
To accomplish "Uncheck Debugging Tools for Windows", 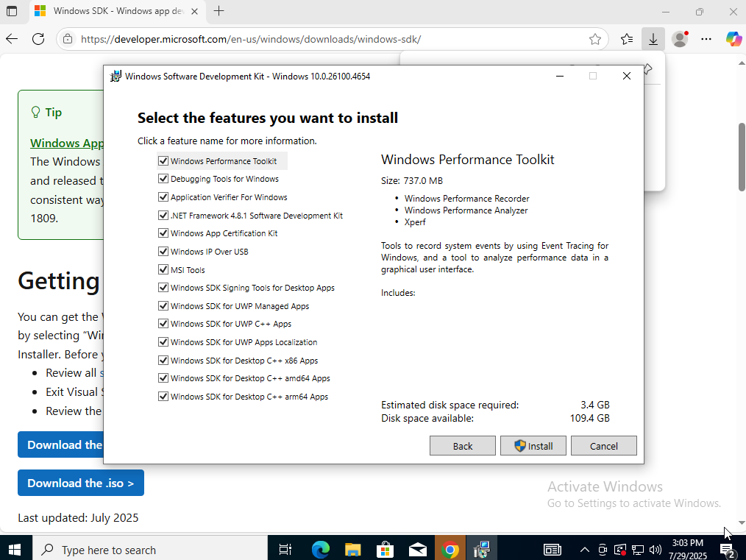I will (x=163, y=179).
